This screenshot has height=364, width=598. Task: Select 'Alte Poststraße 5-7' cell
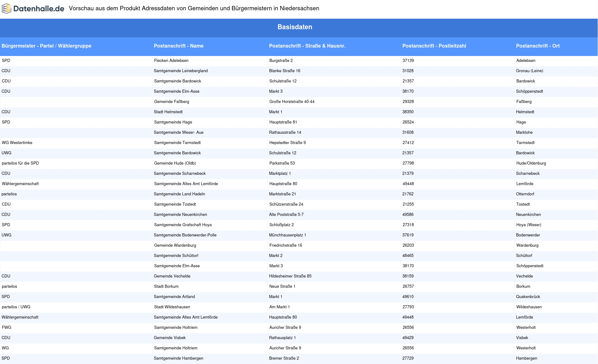(x=334, y=215)
